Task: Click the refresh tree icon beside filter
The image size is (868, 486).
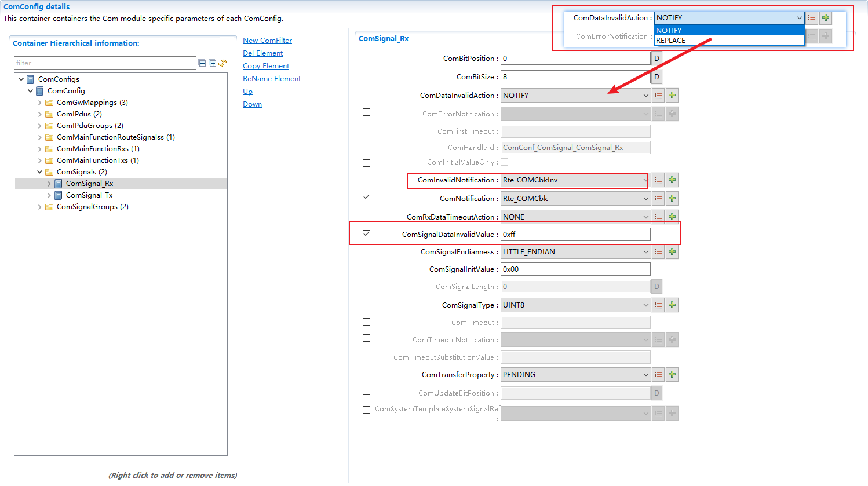Action: click(223, 63)
